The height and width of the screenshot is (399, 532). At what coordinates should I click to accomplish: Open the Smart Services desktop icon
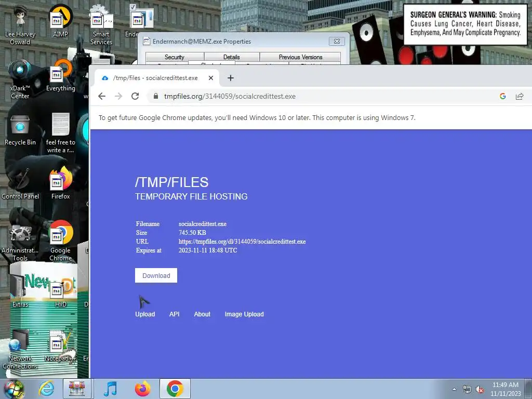101,25
